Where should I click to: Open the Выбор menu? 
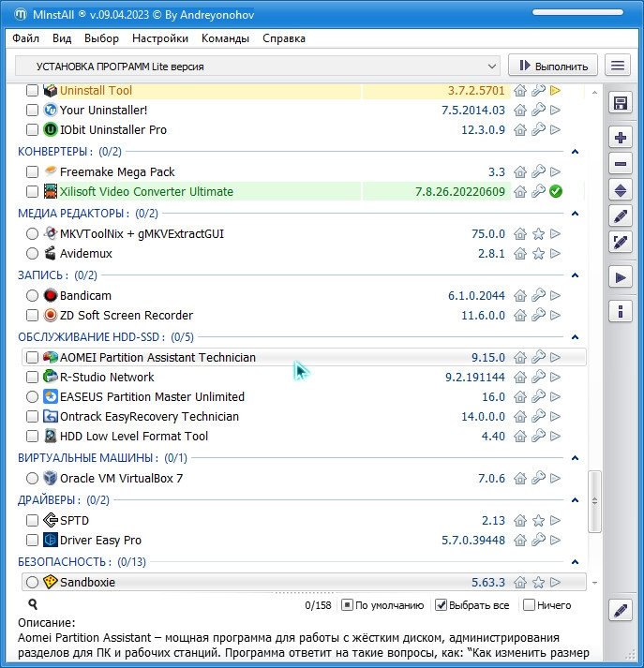coord(101,38)
